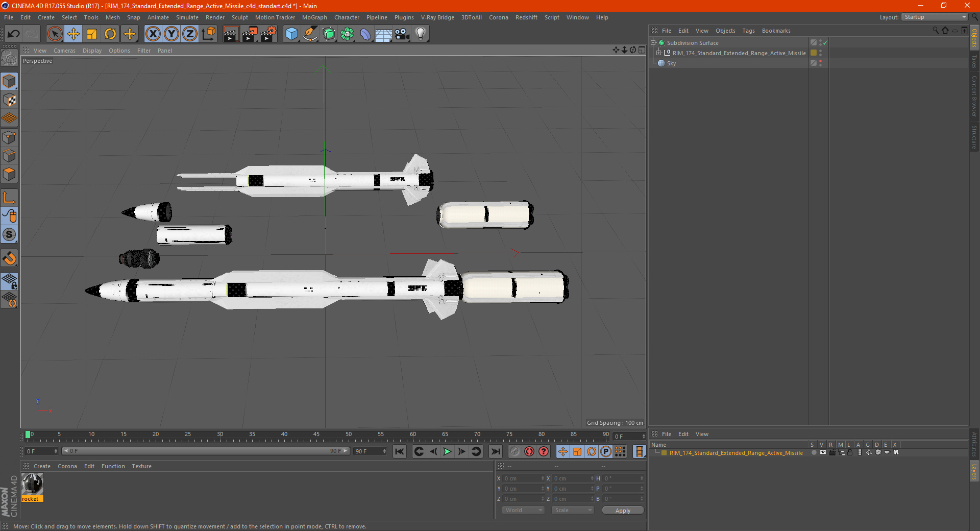
Task: Lock the Y axis toolbar icon
Action: (171, 34)
